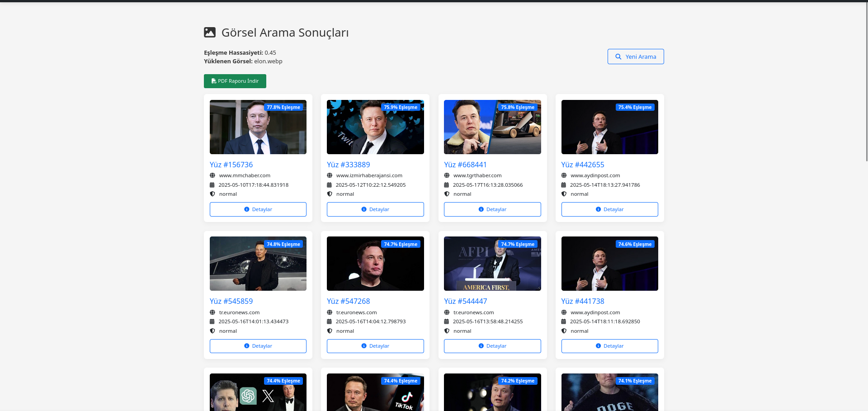Screen dimensions: 868x411
Task: Click the globe icon next to www.aydinpost.com
Action: (x=564, y=175)
